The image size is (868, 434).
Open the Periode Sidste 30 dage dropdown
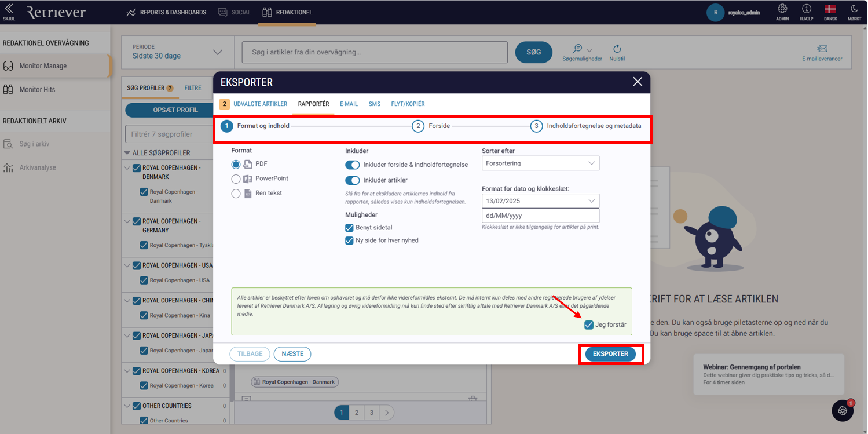(x=177, y=52)
